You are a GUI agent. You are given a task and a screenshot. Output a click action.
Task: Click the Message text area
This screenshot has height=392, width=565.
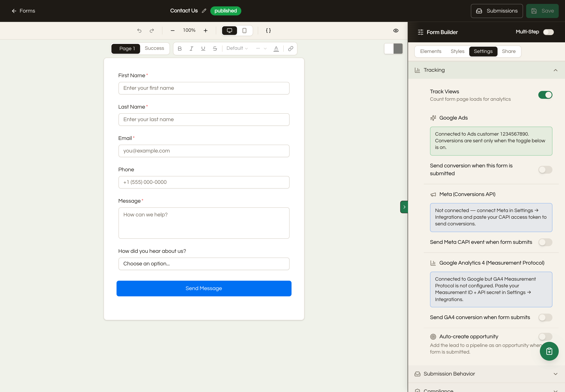[204, 223]
